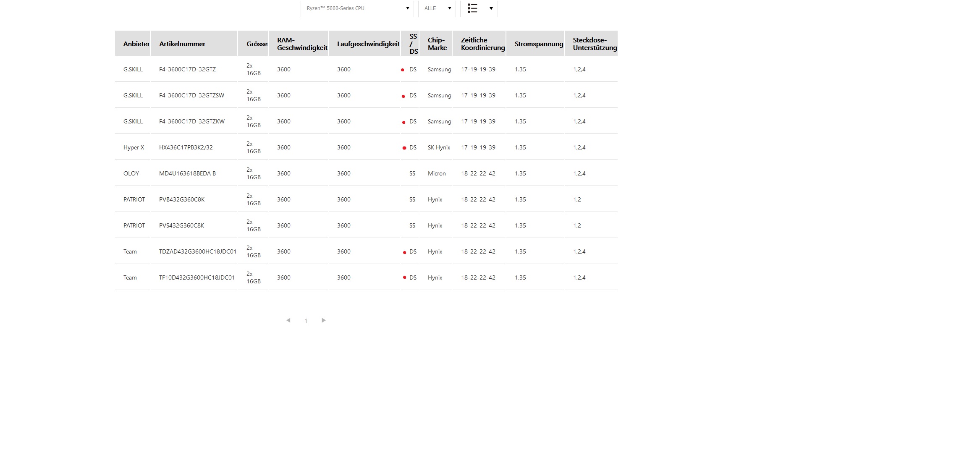Image resolution: width=980 pixels, height=450 pixels.
Task: Click PATRIOT vendor in PVB432G360C8K row
Action: pos(134,199)
